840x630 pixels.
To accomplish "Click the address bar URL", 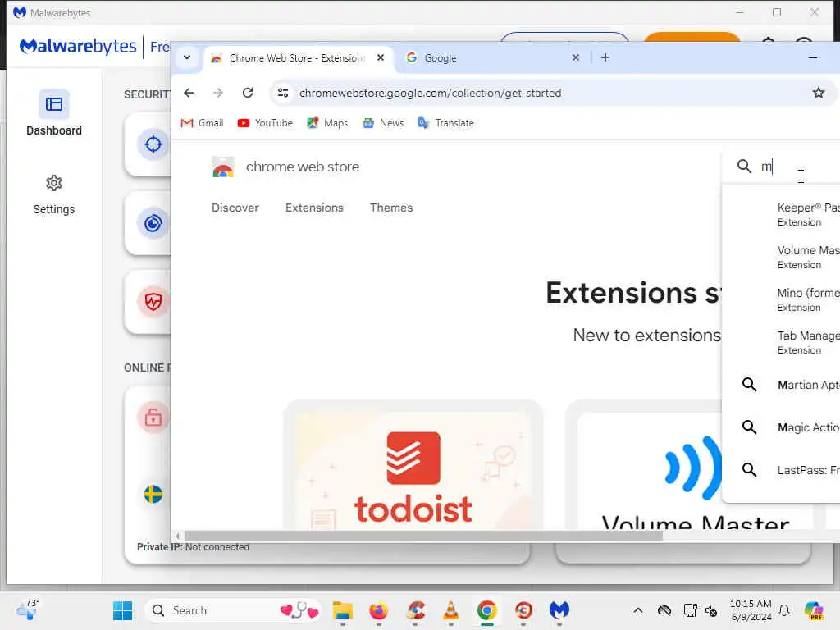I will (x=430, y=94).
